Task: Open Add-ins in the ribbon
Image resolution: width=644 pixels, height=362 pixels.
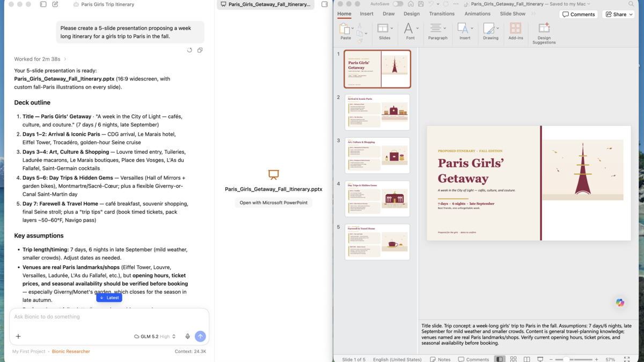Action: click(x=516, y=31)
